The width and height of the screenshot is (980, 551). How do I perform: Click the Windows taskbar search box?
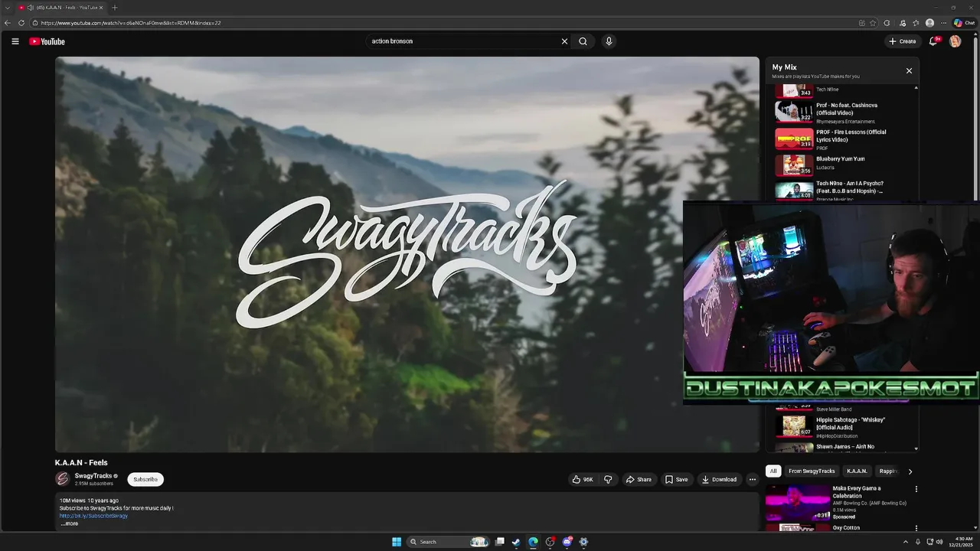click(448, 542)
